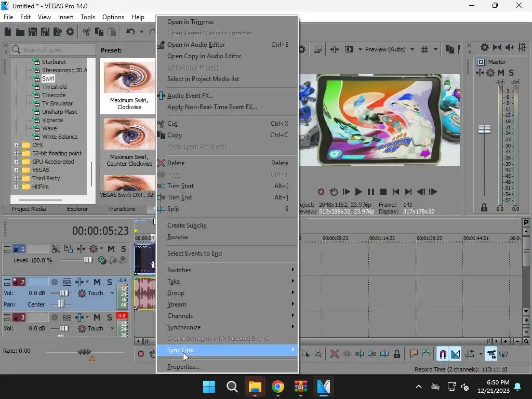Switch to the Explorer tab
The width and height of the screenshot is (532, 399).
click(x=77, y=209)
